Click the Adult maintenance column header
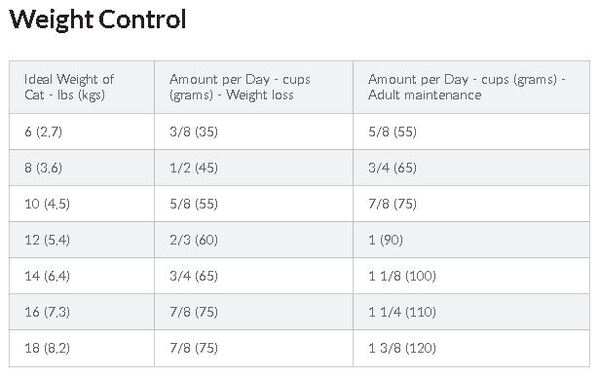The width and height of the screenshot is (599, 378). (x=471, y=87)
